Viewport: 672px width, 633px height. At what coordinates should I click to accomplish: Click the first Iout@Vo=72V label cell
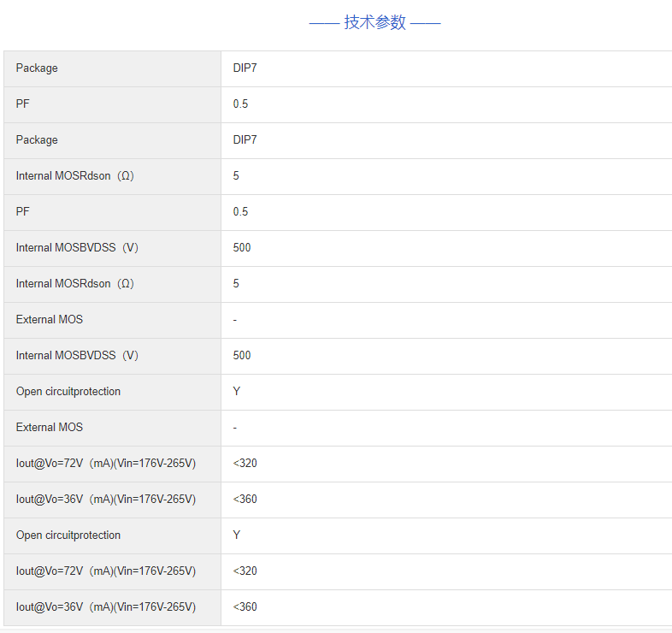pyautogui.click(x=106, y=464)
